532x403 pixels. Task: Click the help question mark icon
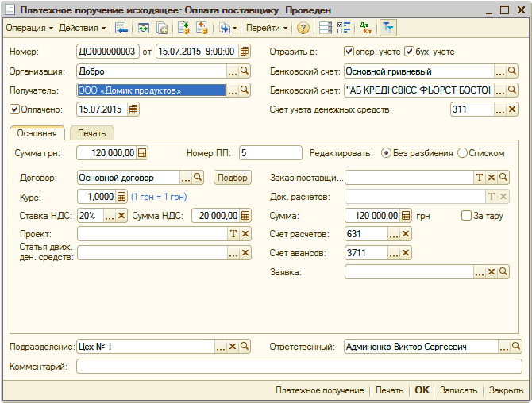[x=303, y=29]
